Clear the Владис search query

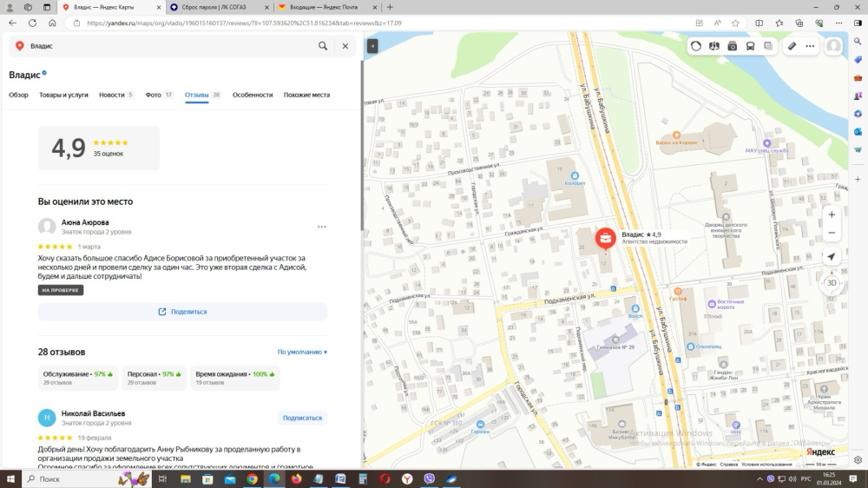click(345, 46)
